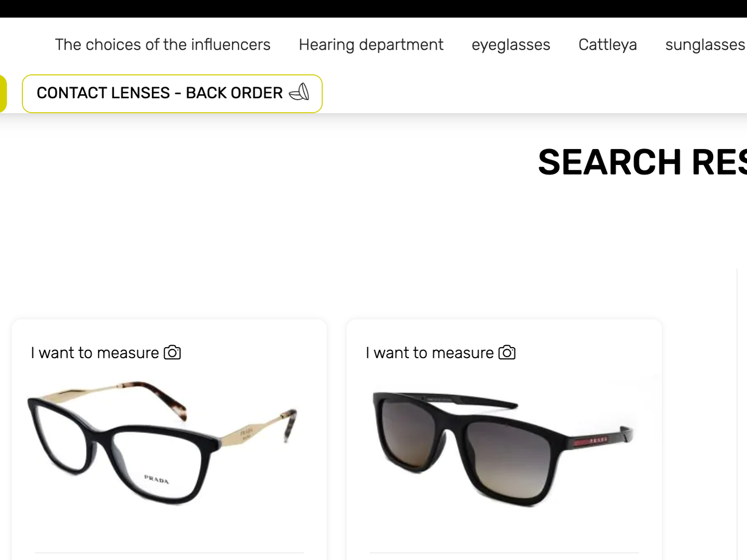
Task: Click the black top banner bar
Action: tap(373, 8)
